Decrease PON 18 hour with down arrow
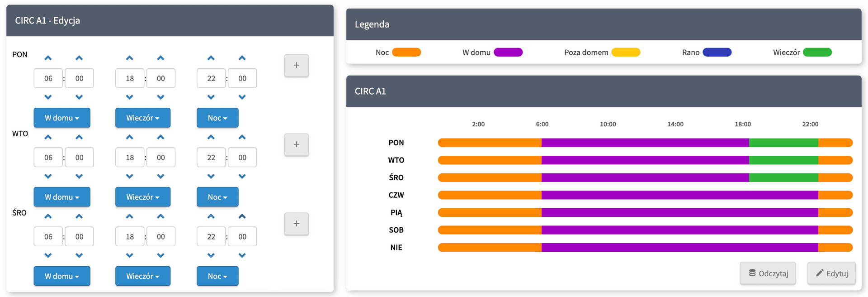This screenshot has width=868, height=297. (130, 97)
